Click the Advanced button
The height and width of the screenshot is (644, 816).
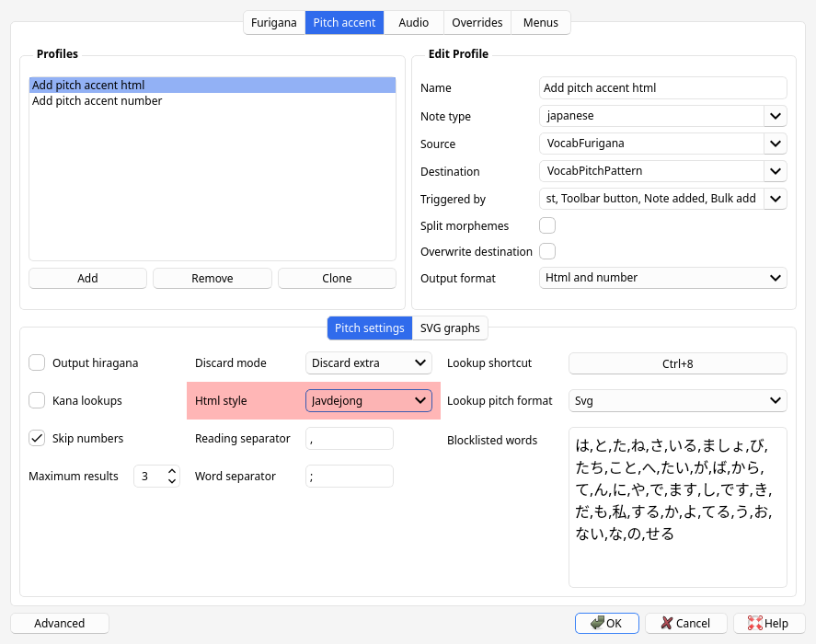pyautogui.click(x=59, y=623)
